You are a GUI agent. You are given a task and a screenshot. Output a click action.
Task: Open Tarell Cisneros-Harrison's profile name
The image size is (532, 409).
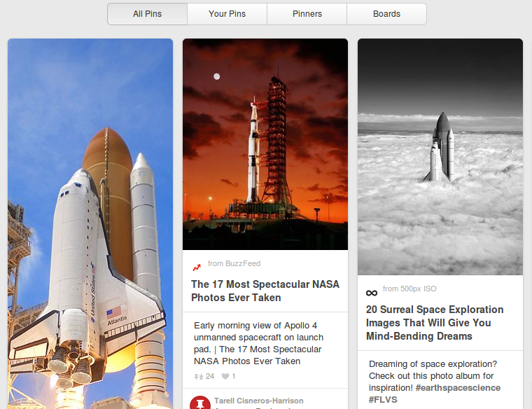point(259,401)
